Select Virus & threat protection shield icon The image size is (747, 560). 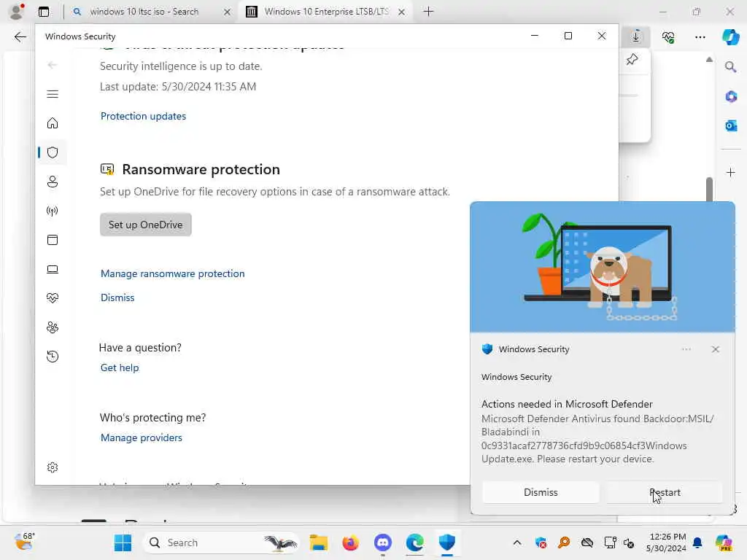coord(53,152)
